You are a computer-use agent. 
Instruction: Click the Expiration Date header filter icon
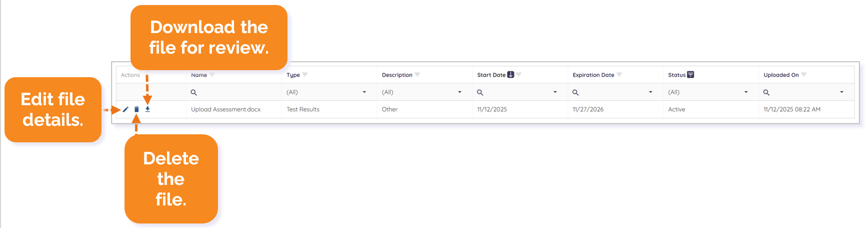(619, 75)
